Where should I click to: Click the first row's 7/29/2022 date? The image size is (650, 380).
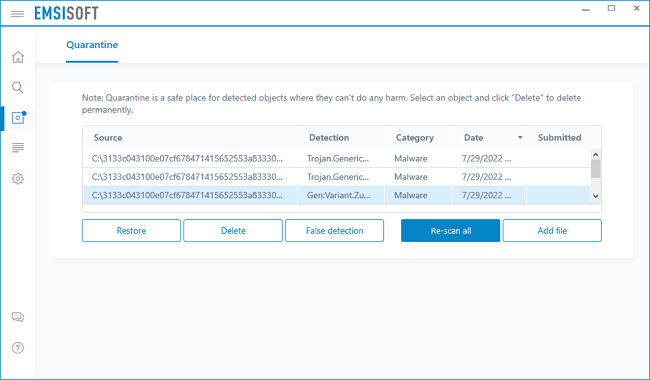486,158
